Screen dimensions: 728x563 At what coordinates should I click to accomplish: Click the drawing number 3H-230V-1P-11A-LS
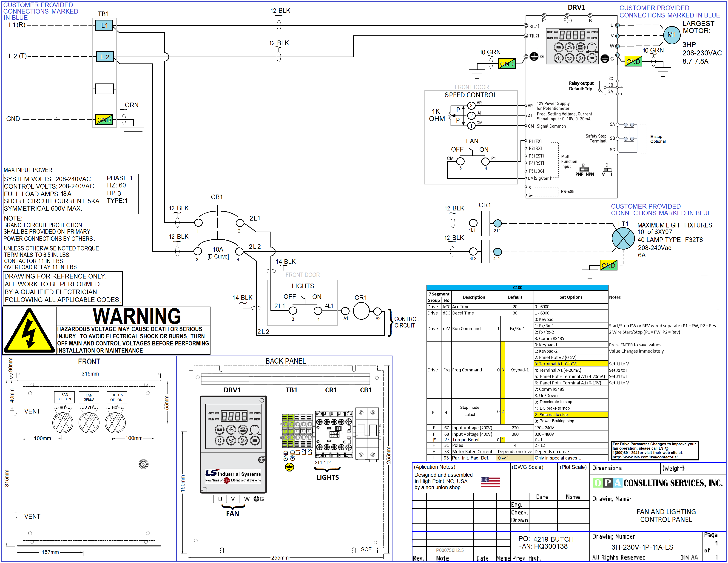[x=642, y=547]
